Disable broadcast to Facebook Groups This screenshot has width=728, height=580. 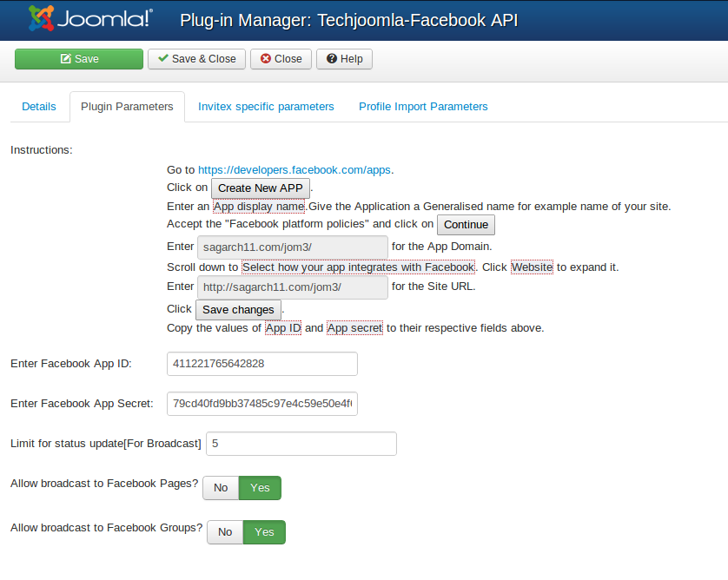click(x=224, y=532)
